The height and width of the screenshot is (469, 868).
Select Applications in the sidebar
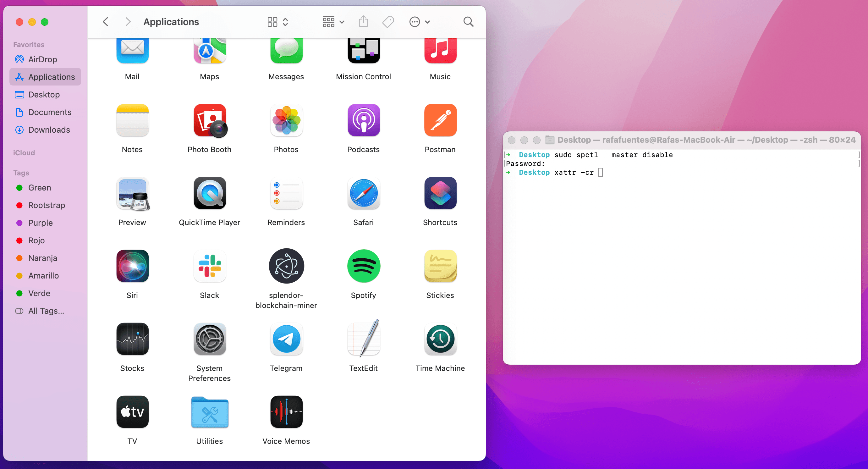click(45, 77)
